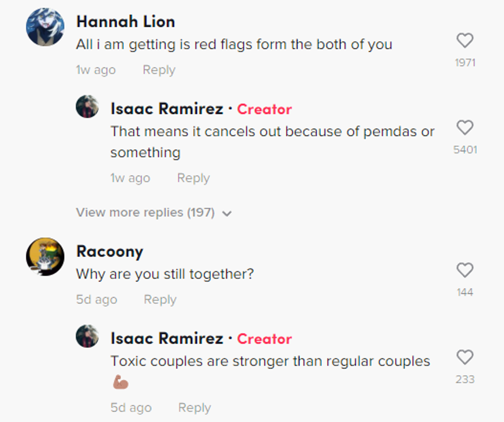Click the chevron beside View more replies
The image size is (504, 422).
point(227,214)
